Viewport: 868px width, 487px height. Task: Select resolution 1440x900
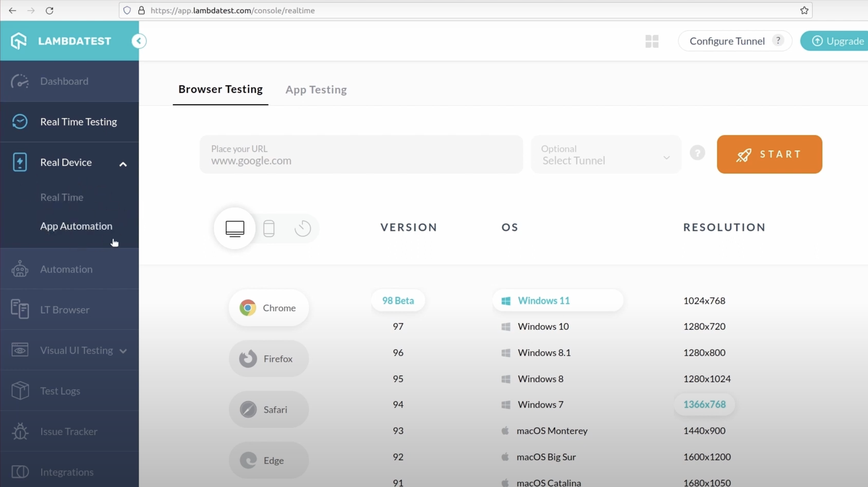(704, 431)
